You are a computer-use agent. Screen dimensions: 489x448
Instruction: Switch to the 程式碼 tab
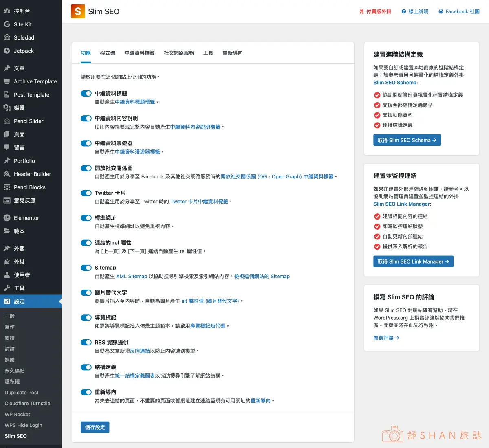click(108, 53)
